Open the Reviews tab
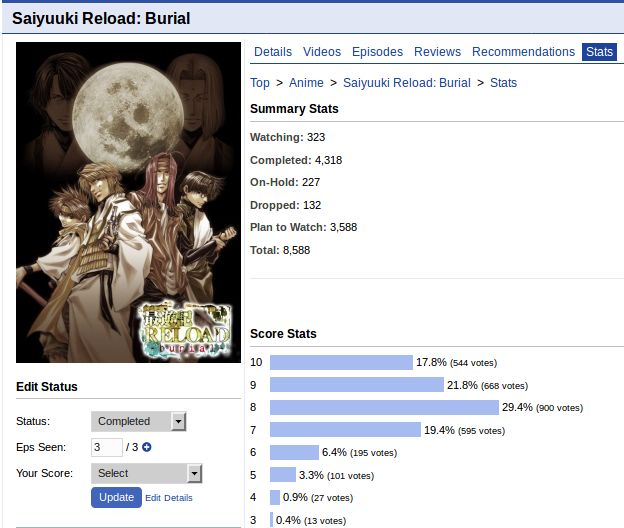The width and height of the screenshot is (624, 528). point(437,52)
